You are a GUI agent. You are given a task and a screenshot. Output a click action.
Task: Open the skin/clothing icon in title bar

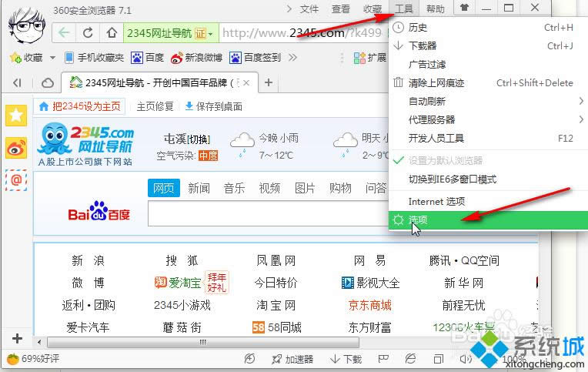tap(464, 8)
